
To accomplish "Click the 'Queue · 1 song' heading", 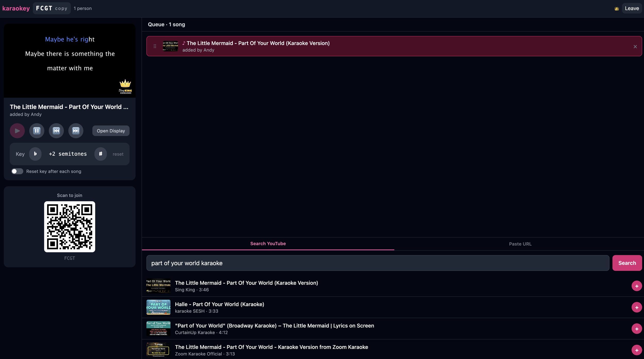I will coord(166,24).
